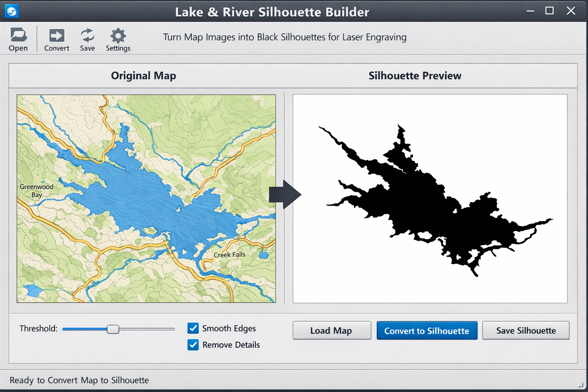
Task: Adjust the Threshold slider handle
Action: (x=113, y=329)
